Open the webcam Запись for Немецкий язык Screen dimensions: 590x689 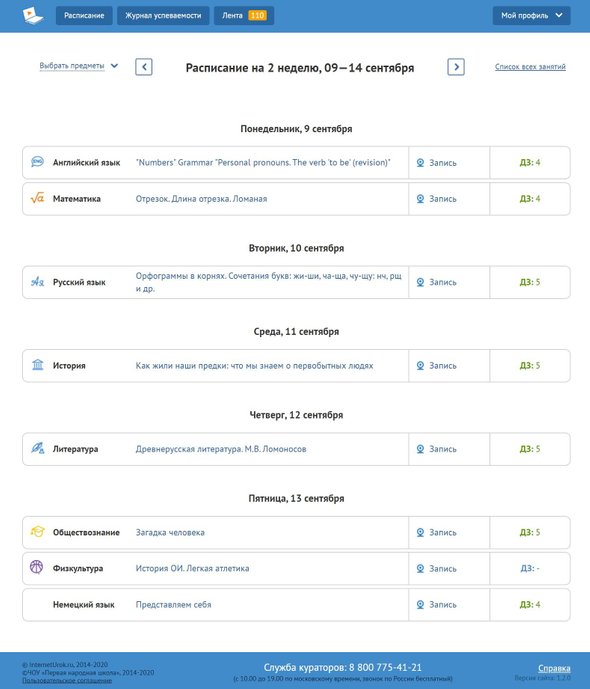437,605
